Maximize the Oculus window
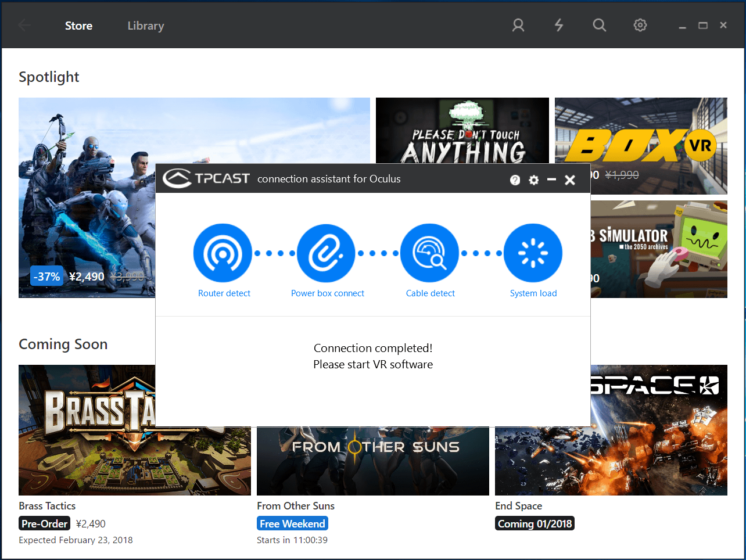The image size is (746, 560). pos(703,26)
